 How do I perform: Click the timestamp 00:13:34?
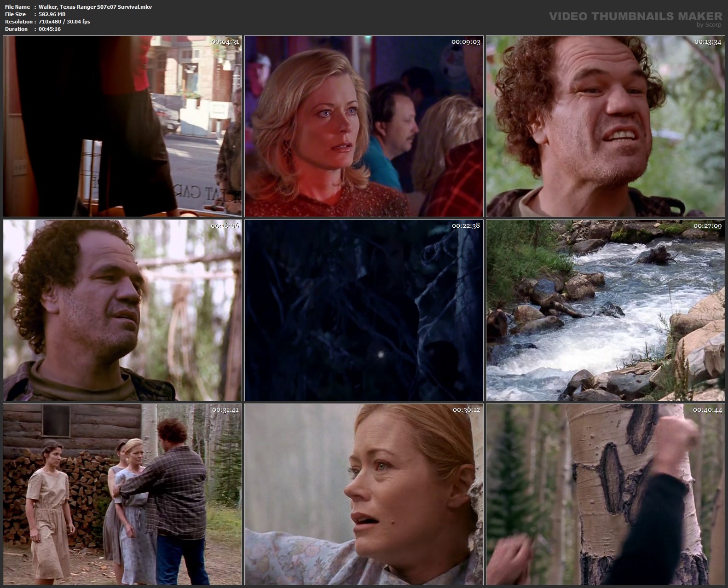pyautogui.click(x=708, y=42)
